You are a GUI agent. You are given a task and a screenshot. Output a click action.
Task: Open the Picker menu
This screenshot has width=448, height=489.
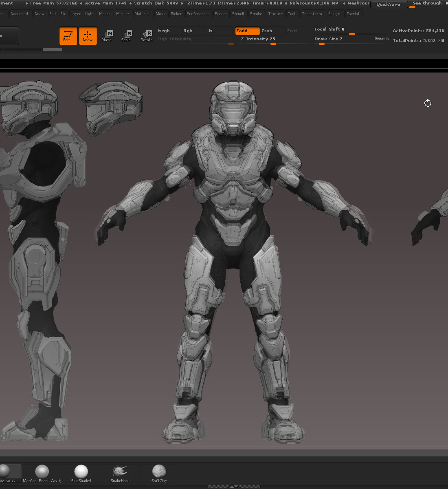pyautogui.click(x=176, y=14)
